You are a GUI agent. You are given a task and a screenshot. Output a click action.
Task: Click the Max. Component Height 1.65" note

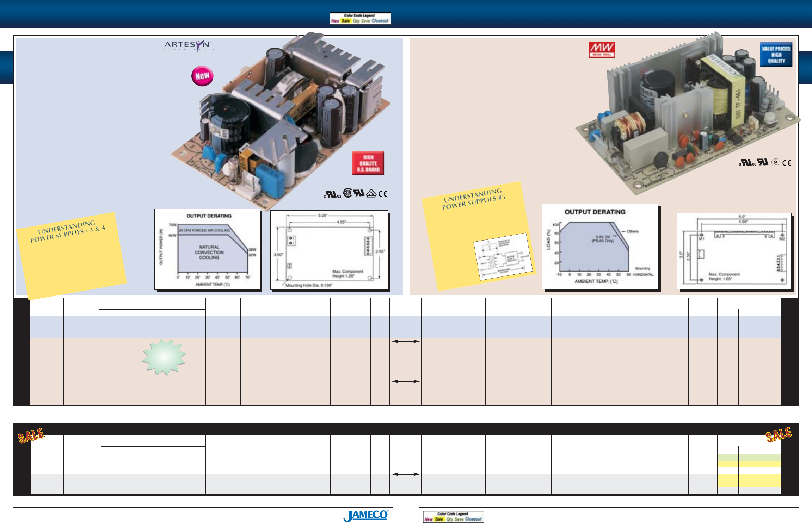coord(724,276)
